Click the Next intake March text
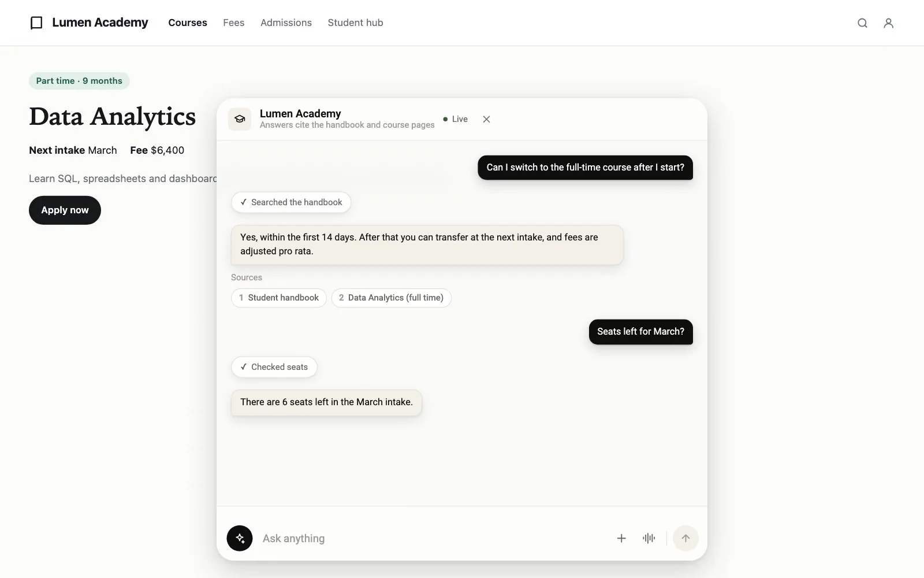The image size is (924, 578). pos(73,150)
